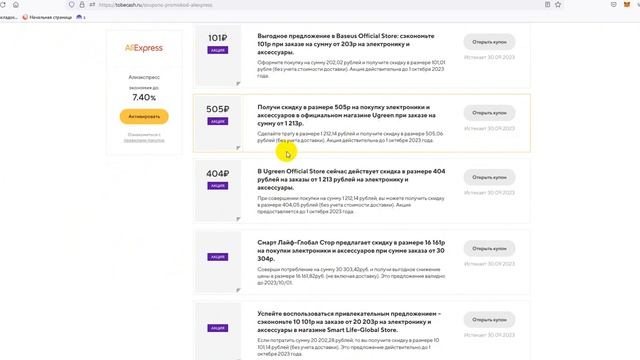Click the 16 161р offer's description text

351,276
